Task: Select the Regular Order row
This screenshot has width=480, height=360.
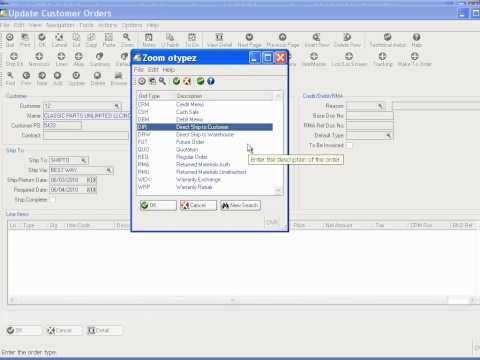Action: pos(205,157)
